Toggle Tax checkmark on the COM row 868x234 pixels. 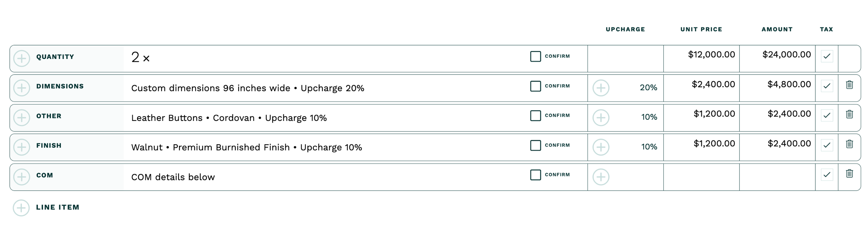[x=827, y=175]
